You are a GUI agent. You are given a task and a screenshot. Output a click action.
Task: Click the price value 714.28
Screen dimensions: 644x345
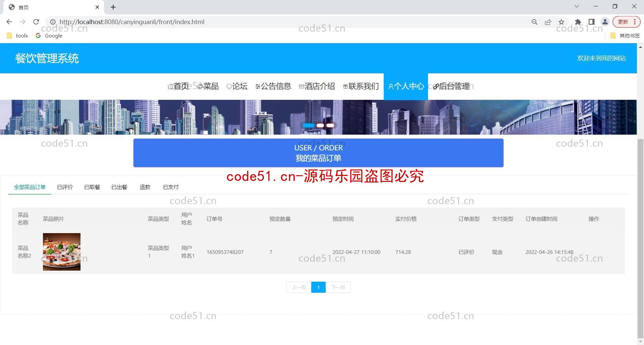tap(403, 252)
